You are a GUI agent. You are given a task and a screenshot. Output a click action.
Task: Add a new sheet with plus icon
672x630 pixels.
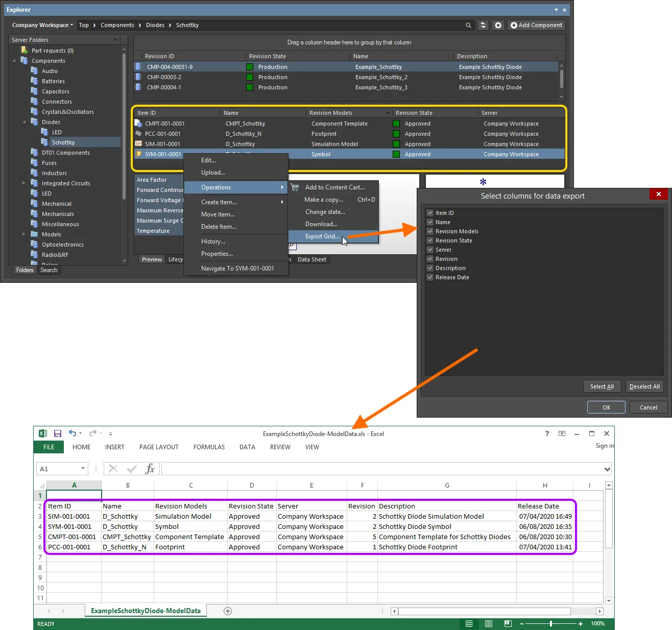coord(228,611)
